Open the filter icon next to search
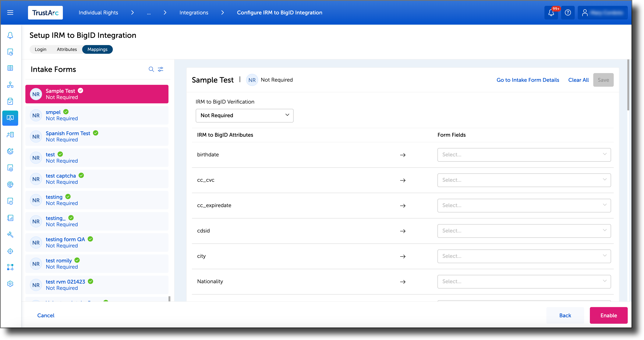 pyautogui.click(x=161, y=69)
